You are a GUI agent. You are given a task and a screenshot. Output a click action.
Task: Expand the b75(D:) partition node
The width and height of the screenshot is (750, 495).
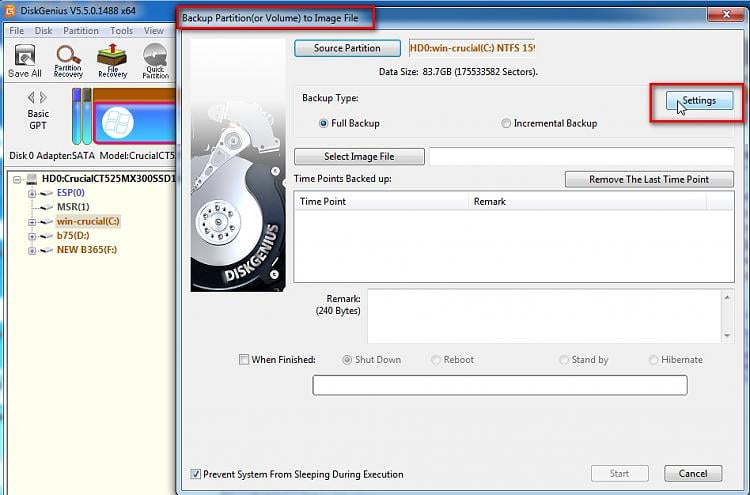(32, 236)
